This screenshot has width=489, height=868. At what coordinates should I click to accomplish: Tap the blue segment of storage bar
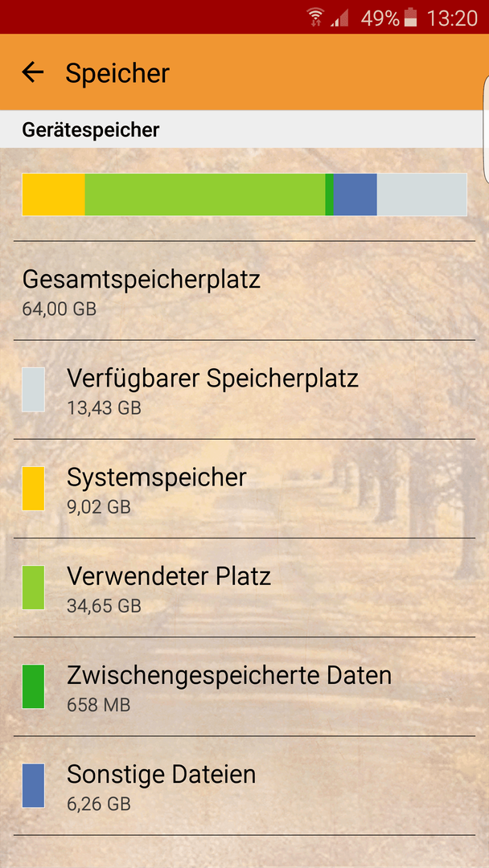pos(355,194)
